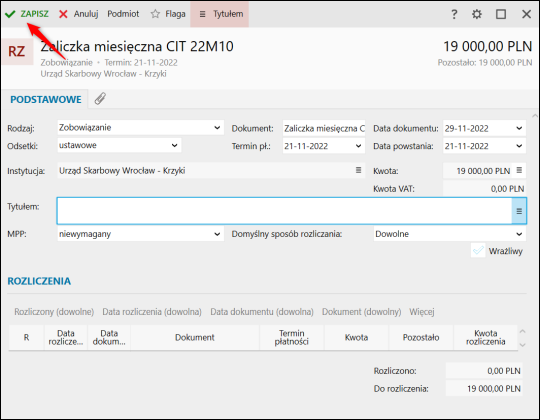Open the Odsetki ustawowe dropdown
This screenshot has height=420, width=540.
175,145
